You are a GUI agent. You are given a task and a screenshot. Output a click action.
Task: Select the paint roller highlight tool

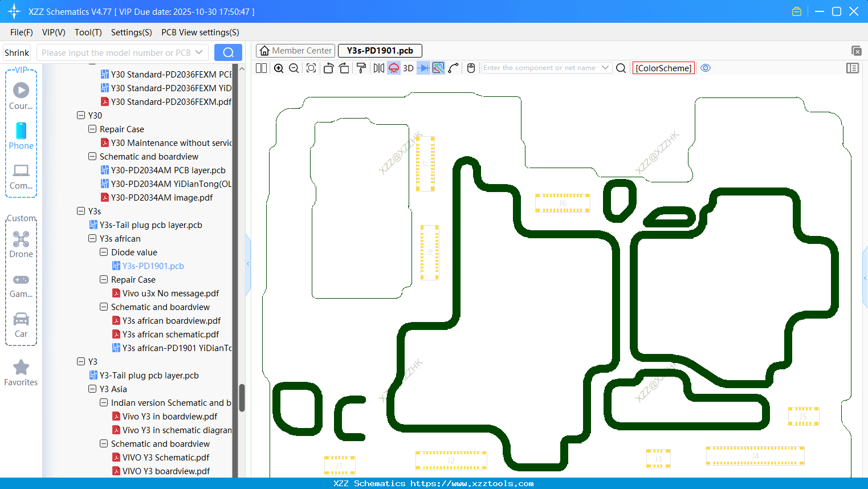(361, 68)
